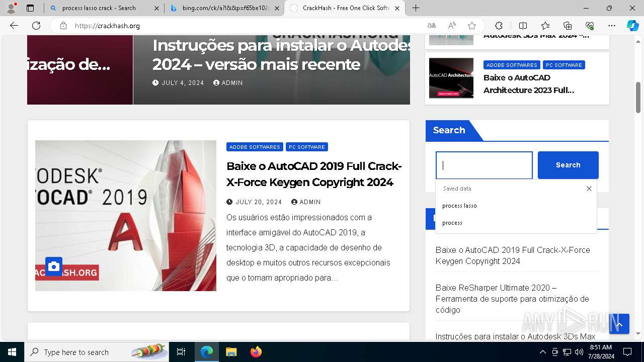Open Browser essentials heart icon
This screenshot has width=644, height=362.
coord(590,26)
